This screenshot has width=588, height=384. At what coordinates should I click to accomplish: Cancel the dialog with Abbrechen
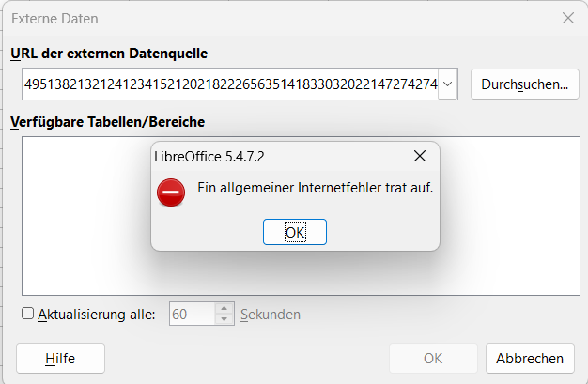530,358
